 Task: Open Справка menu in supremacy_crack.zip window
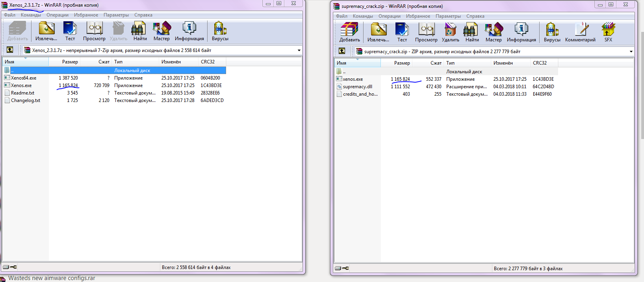(475, 16)
